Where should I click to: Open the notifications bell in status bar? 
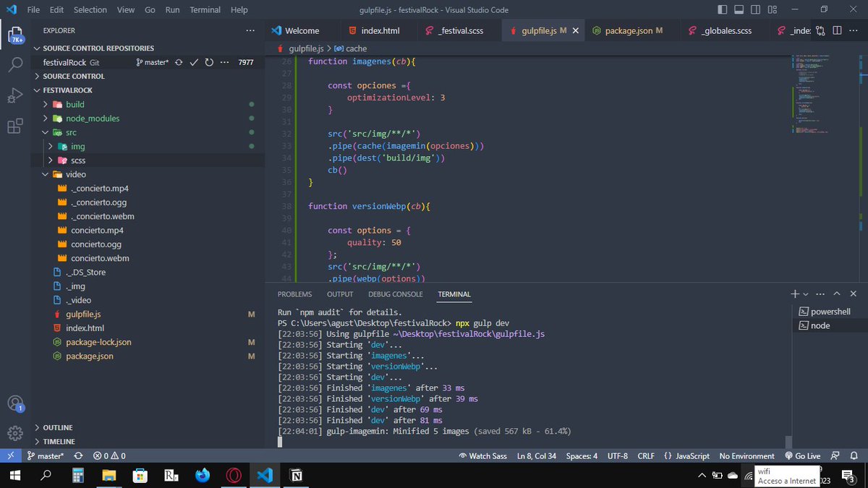(x=855, y=456)
